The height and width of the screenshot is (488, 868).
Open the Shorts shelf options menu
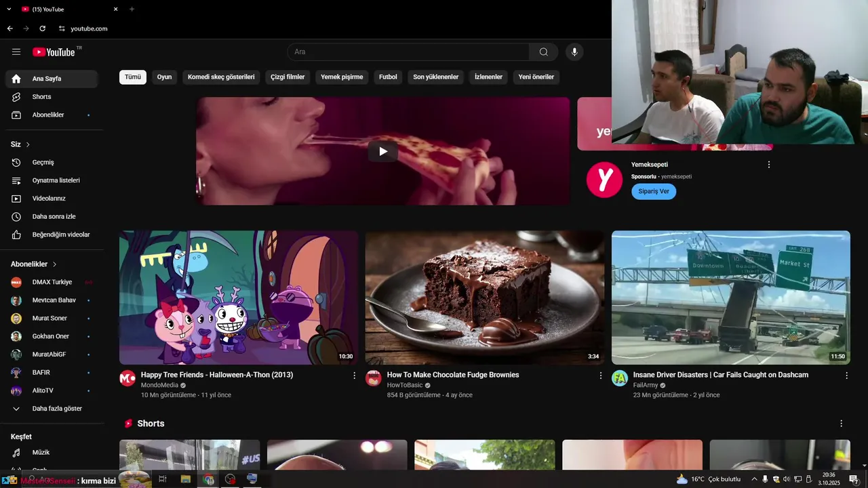coord(842,424)
